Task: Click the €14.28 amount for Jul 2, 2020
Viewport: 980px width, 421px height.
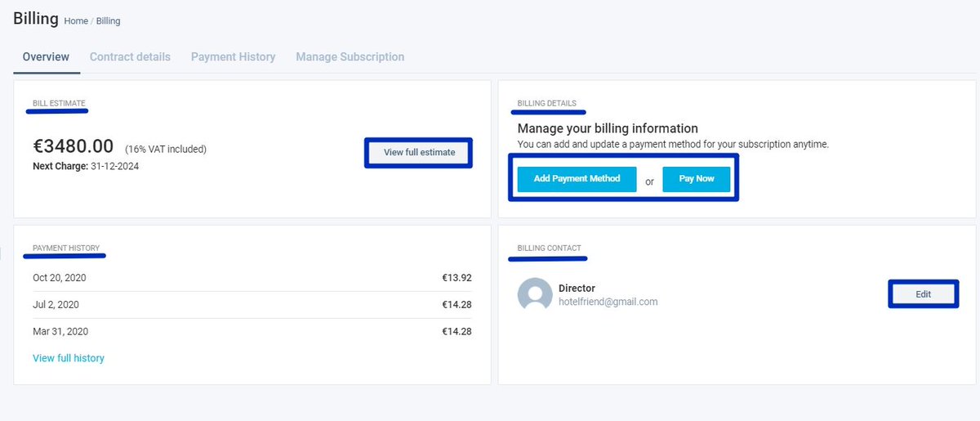Action: pyautogui.click(x=457, y=305)
